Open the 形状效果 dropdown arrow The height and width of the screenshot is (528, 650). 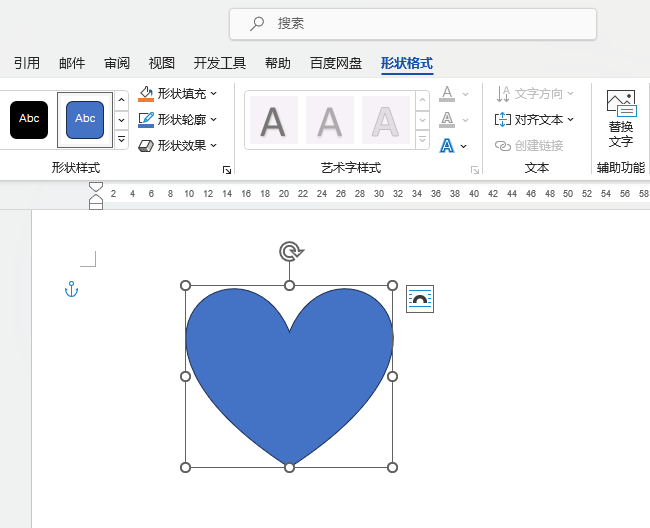click(x=214, y=145)
